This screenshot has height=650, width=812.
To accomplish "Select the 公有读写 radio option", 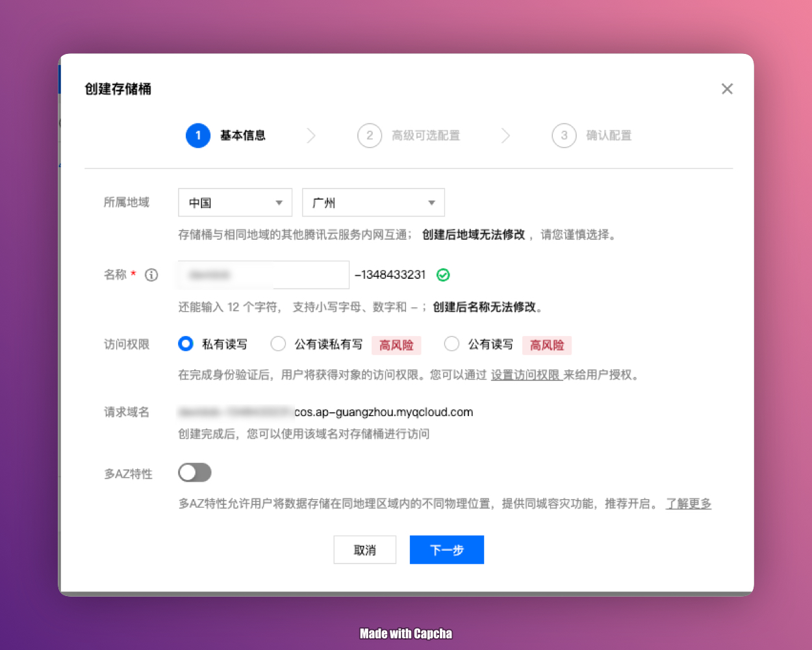I will point(451,344).
